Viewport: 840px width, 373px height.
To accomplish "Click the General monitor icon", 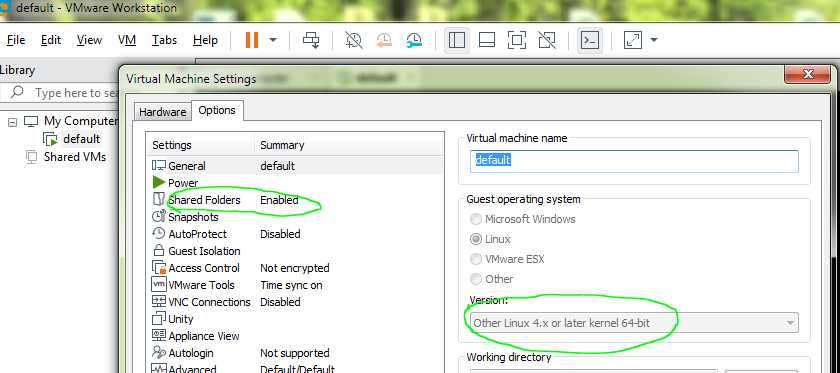I will (x=159, y=166).
